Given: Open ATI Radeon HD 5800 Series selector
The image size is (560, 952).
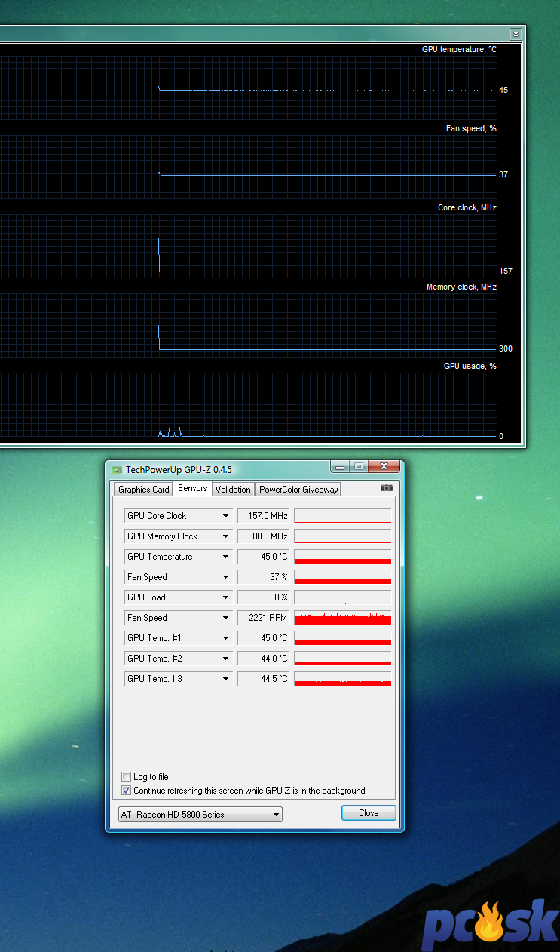Looking at the screenshot, I should 200,814.
